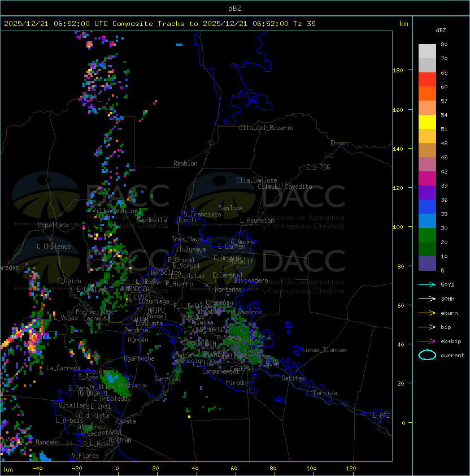
Task: Click the magenta eb+bip arrow legend icon
Action: click(x=427, y=341)
